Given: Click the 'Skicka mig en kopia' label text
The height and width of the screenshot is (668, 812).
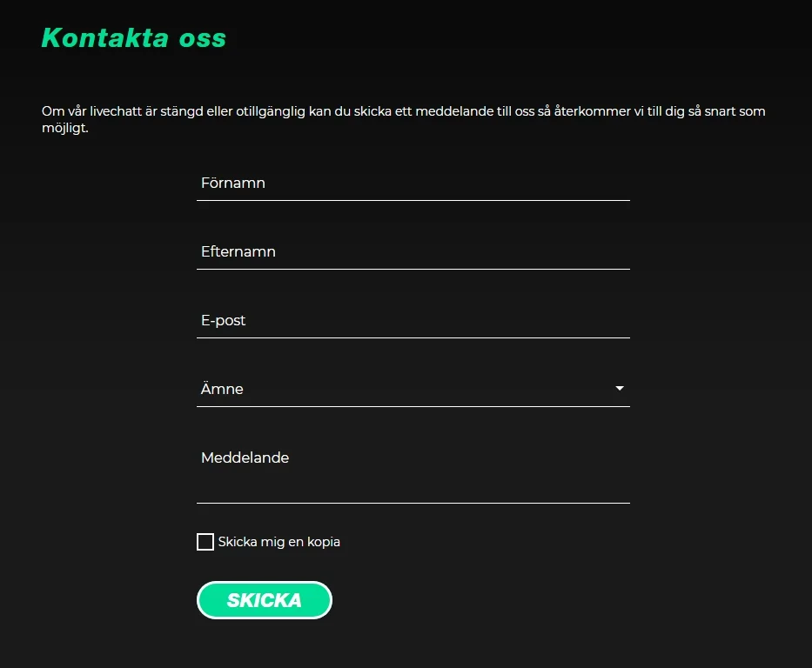Looking at the screenshot, I should click(278, 542).
